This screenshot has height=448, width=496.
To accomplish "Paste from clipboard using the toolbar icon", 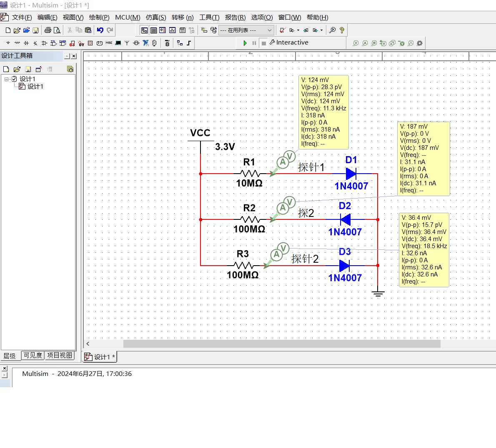I will [x=88, y=30].
